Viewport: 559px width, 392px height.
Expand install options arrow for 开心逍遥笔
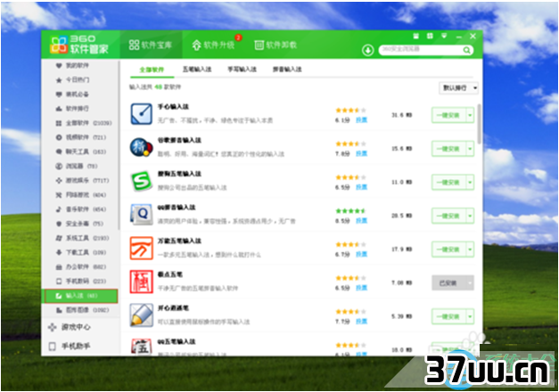pyautogui.click(x=470, y=316)
